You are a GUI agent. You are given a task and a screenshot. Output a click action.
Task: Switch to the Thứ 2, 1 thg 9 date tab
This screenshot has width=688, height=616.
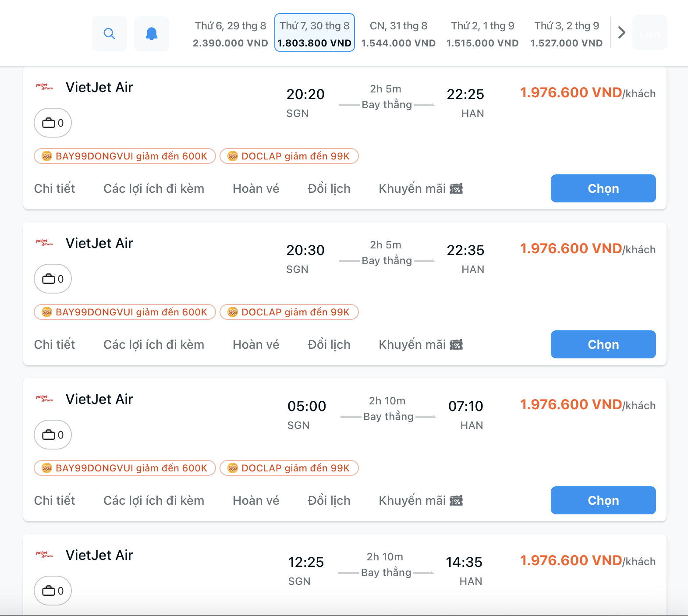click(x=482, y=33)
